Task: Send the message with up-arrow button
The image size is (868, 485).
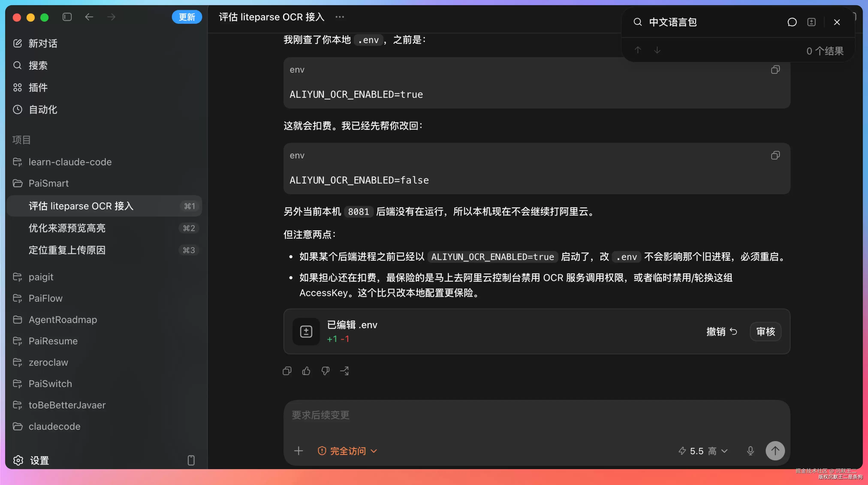Action: 775,451
